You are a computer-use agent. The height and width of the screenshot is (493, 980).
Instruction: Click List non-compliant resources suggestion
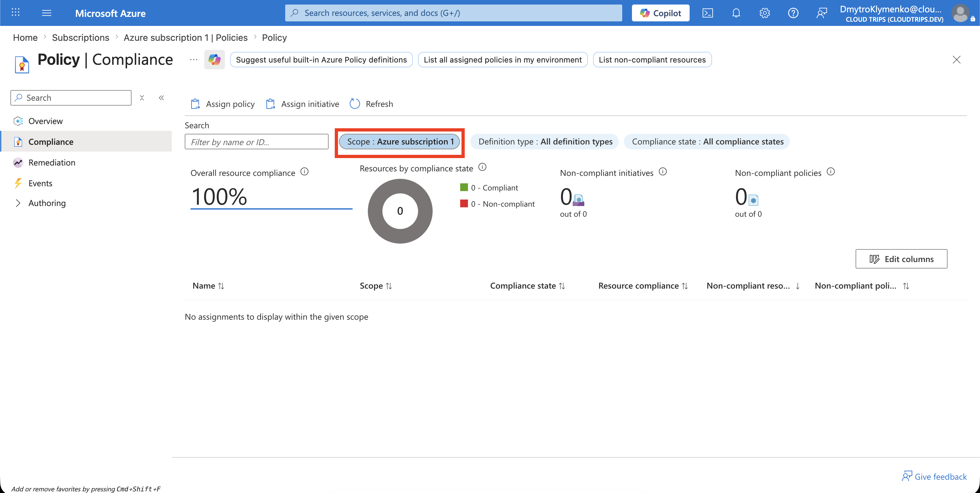[652, 60]
